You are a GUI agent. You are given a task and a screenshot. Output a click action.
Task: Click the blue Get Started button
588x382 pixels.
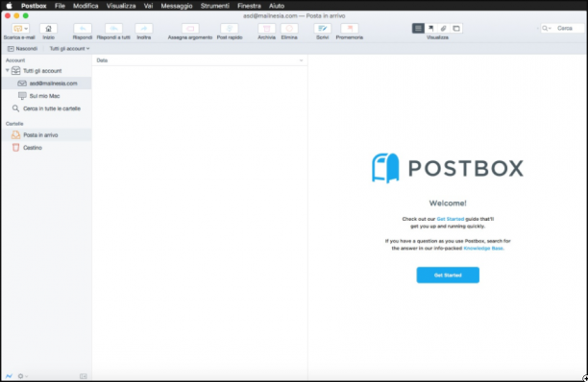pos(448,275)
